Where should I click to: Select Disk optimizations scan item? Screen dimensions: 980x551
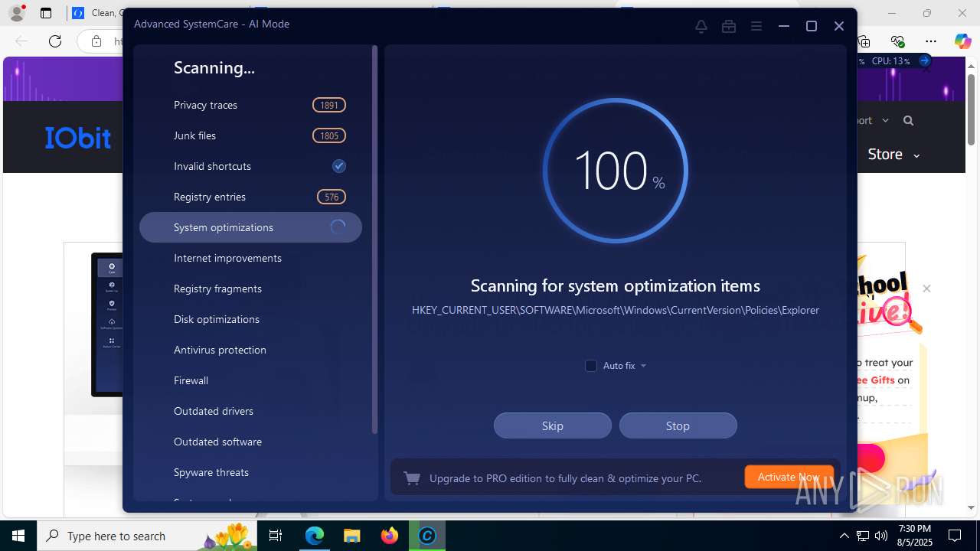[x=250, y=319]
